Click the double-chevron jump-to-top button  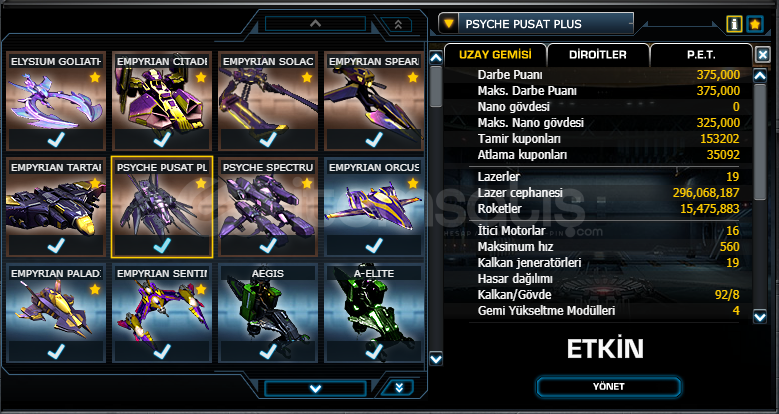pos(396,24)
